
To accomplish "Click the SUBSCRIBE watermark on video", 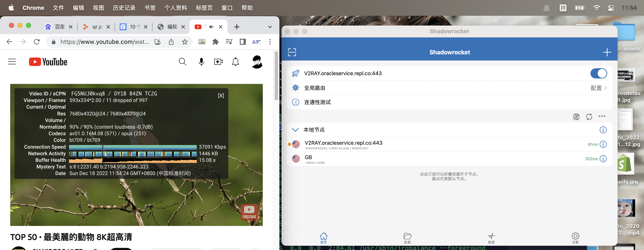I will (x=249, y=212).
